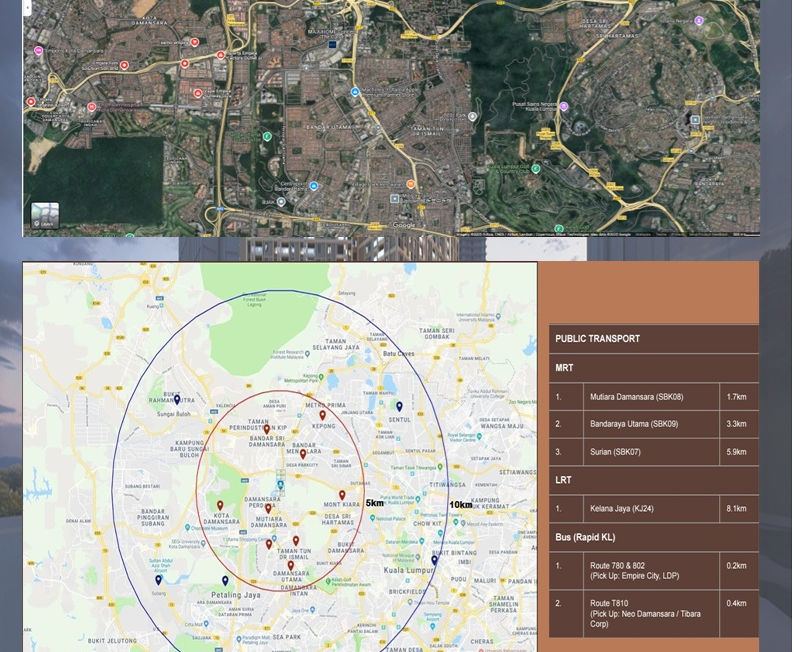The height and width of the screenshot is (652, 794).
Task: Select the purple Pusat Sains Negara marker
Action: click(564, 106)
